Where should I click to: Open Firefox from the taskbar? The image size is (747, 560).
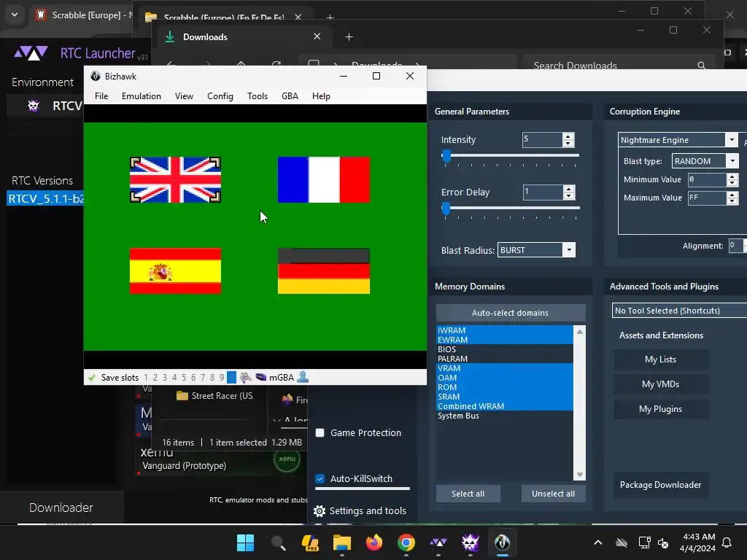(x=374, y=542)
